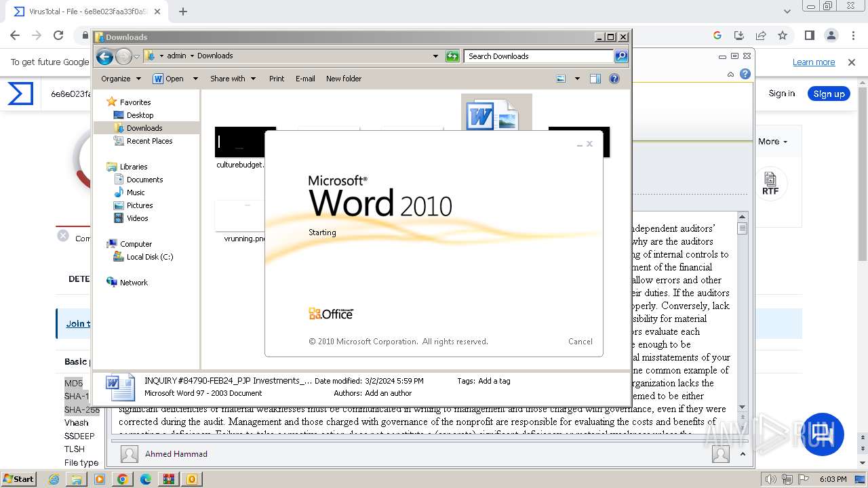Click the Explorer help question mark icon
This screenshot has width=868, height=488.
[614, 79]
